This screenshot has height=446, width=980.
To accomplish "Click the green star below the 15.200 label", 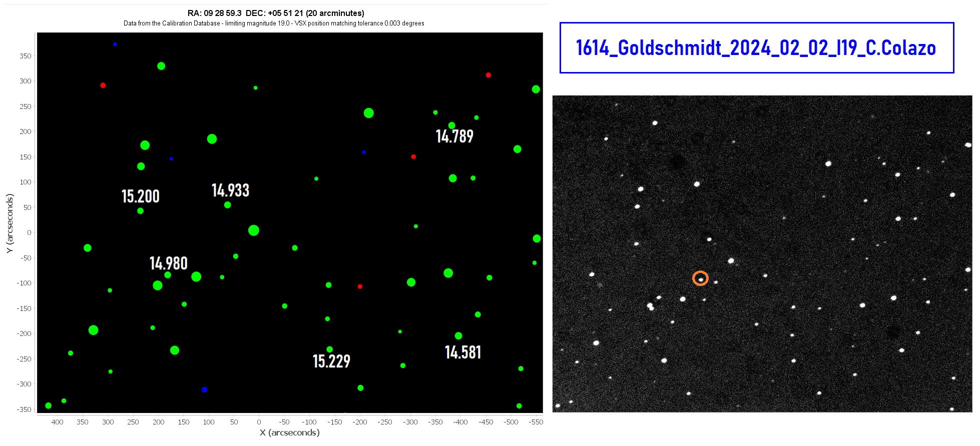I will pos(141,211).
